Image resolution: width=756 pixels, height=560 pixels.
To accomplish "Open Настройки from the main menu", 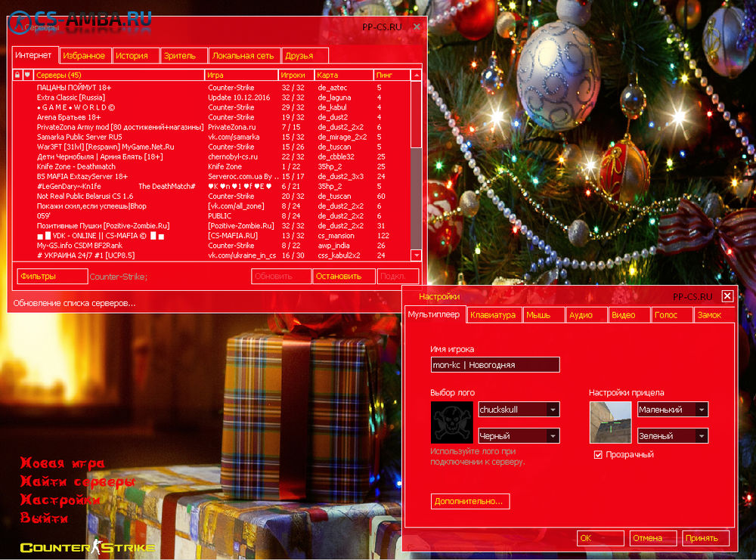I will click(60, 500).
